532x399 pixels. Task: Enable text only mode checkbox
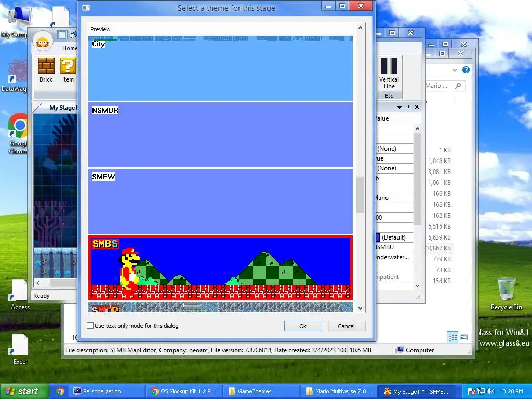click(x=90, y=326)
